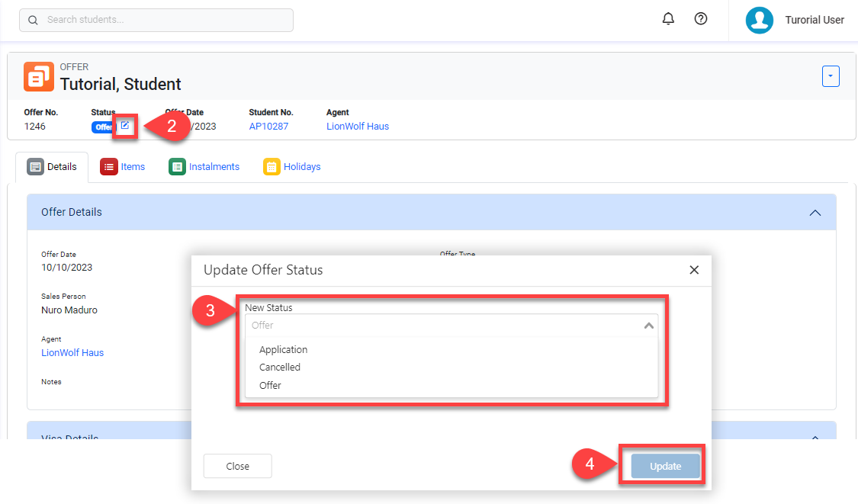Open student number AP10287 link

coord(268,127)
